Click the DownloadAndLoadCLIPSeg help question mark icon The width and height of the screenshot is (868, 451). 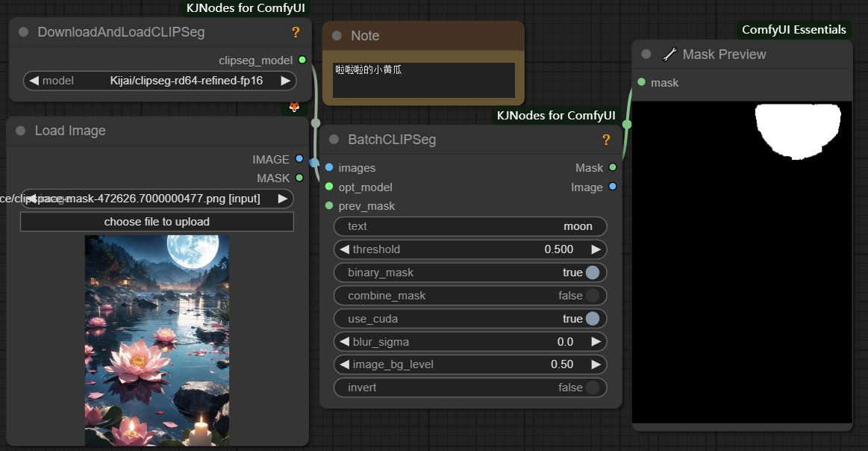point(296,32)
